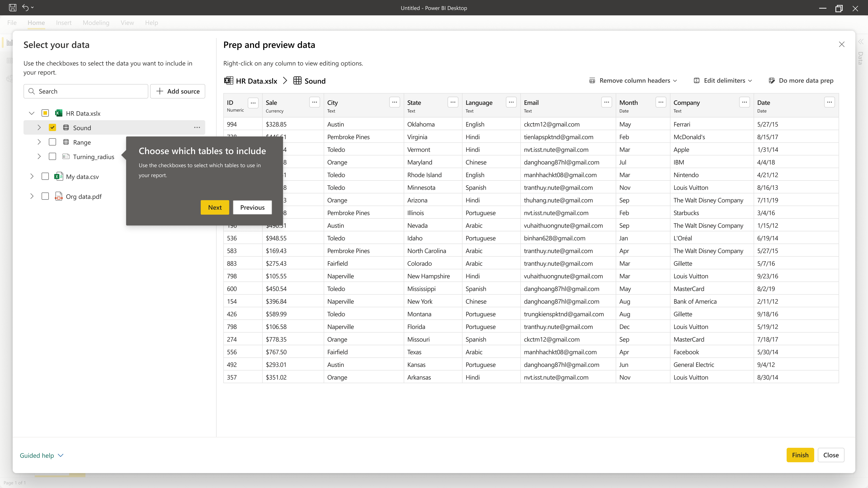Check the Org data.pdf checkbox
Viewport: 868px width, 488px height.
(45, 196)
